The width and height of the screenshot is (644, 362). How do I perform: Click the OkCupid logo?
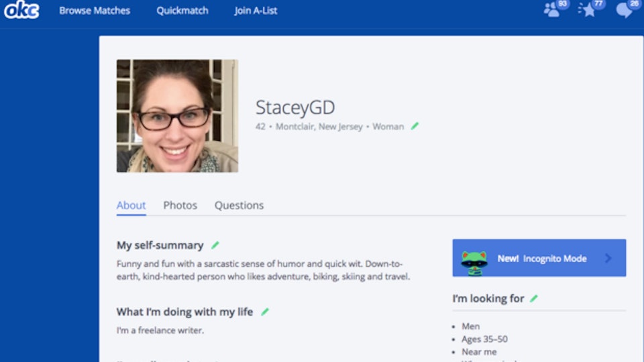click(x=21, y=10)
